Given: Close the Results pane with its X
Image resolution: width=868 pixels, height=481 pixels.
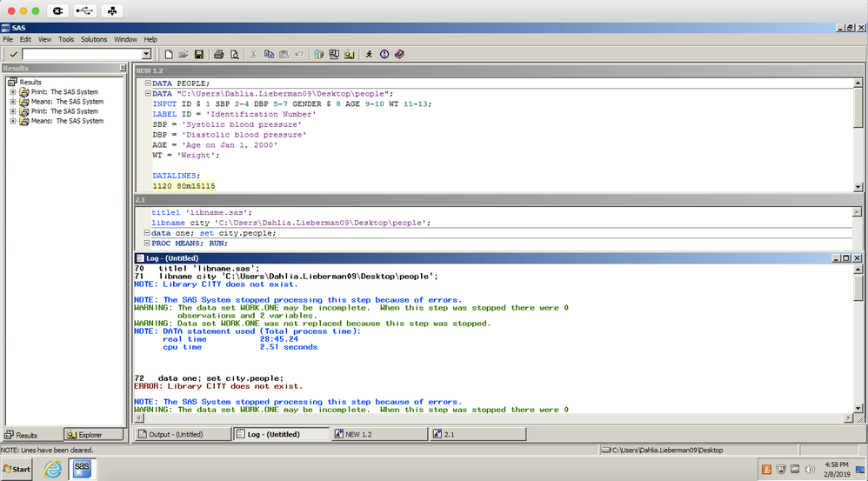Looking at the screenshot, I should coord(123,68).
